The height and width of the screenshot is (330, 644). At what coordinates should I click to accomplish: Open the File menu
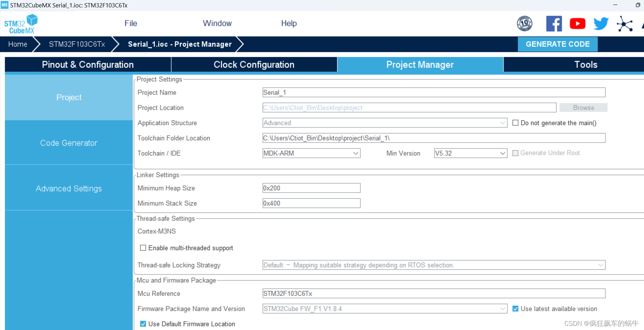[131, 23]
